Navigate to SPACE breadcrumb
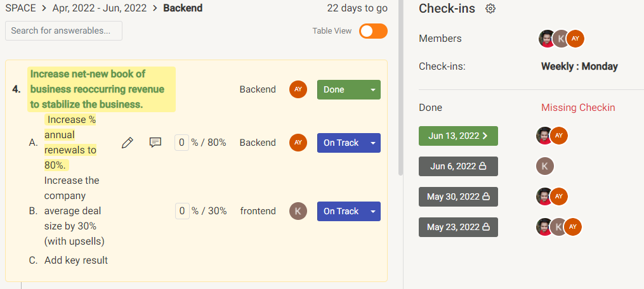 20,8
